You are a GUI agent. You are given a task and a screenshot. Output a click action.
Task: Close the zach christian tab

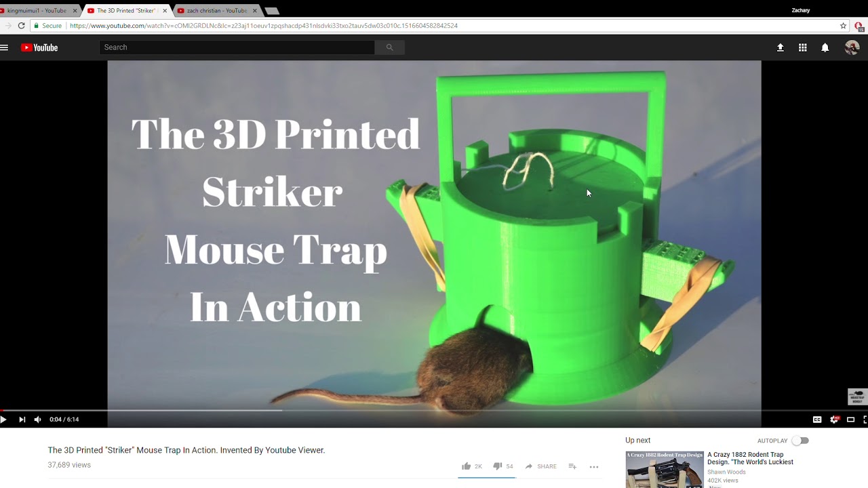255,11
